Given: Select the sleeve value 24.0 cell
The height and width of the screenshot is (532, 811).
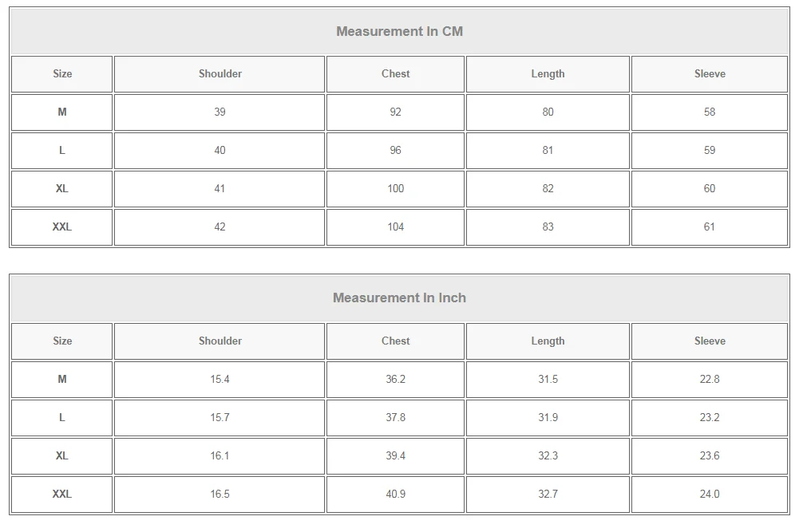Looking at the screenshot, I should click(x=710, y=495).
